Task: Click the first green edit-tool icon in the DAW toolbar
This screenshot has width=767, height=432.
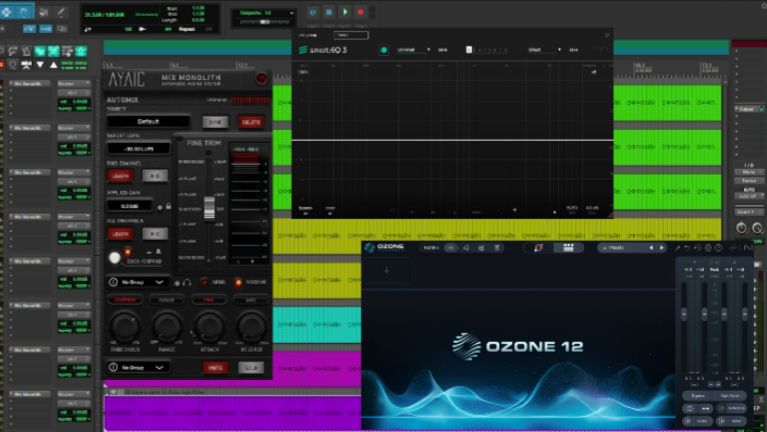Action: click(x=40, y=51)
